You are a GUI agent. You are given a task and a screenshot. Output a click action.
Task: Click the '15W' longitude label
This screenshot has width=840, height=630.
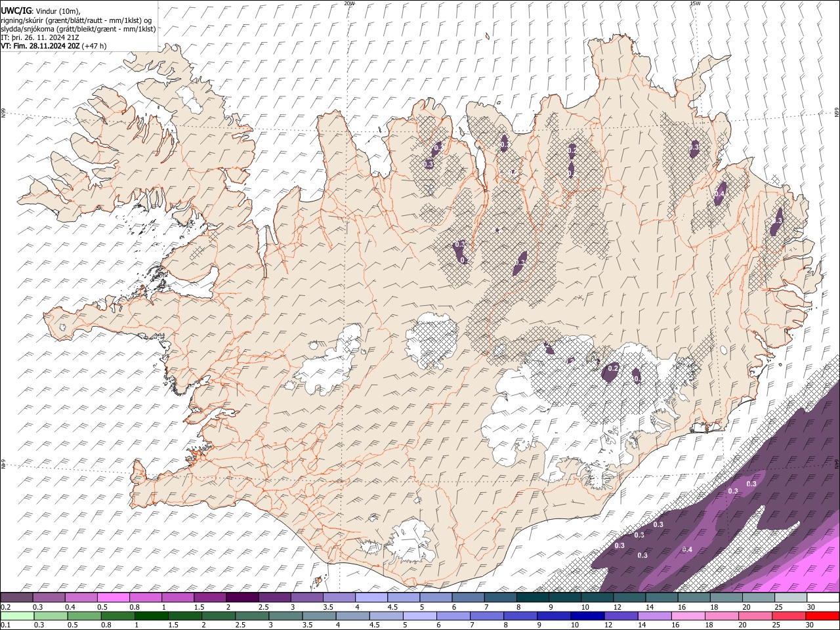[x=695, y=3]
